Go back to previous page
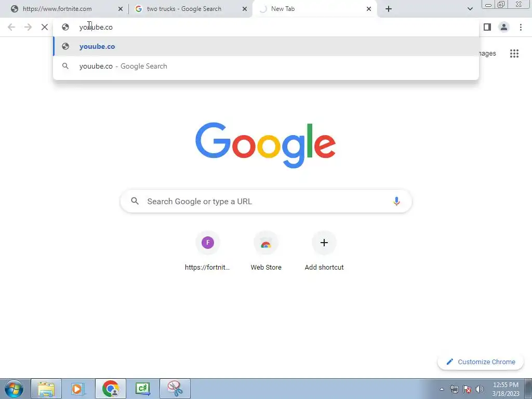 (11, 27)
